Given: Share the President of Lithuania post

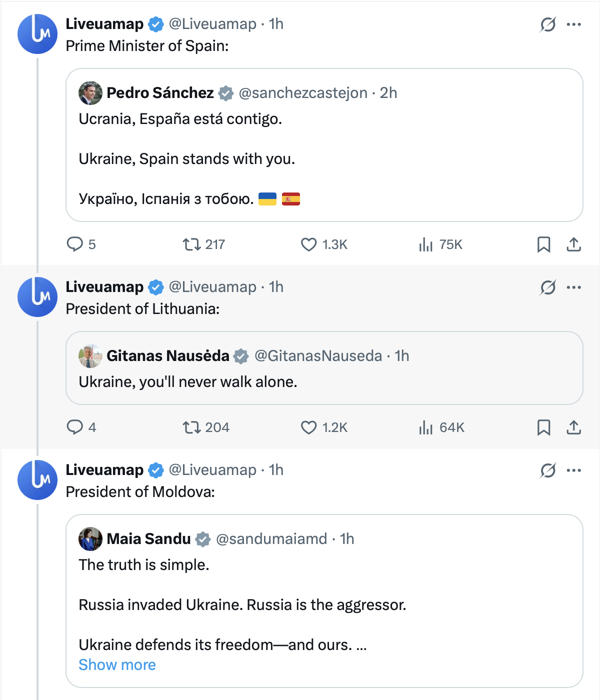Looking at the screenshot, I should pyautogui.click(x=573, y=427).
